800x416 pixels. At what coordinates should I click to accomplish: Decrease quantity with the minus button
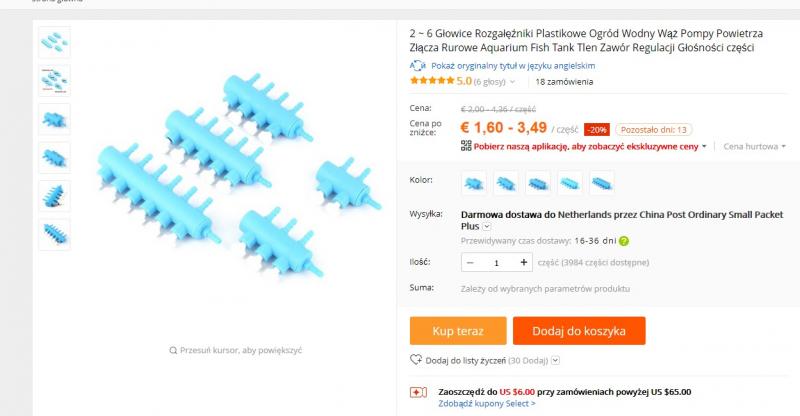click(x=471, y=262)
